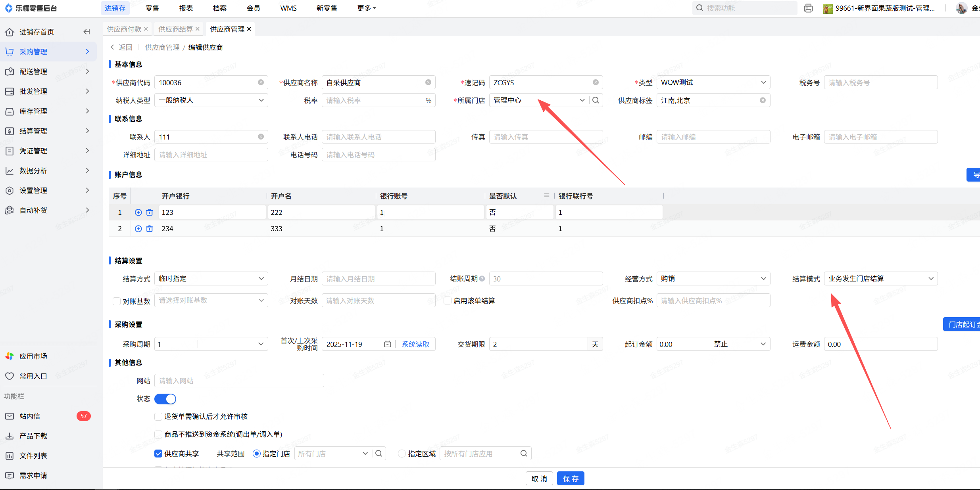
Task: Toggle the 状态 switch off
Action: click(165, 399)
